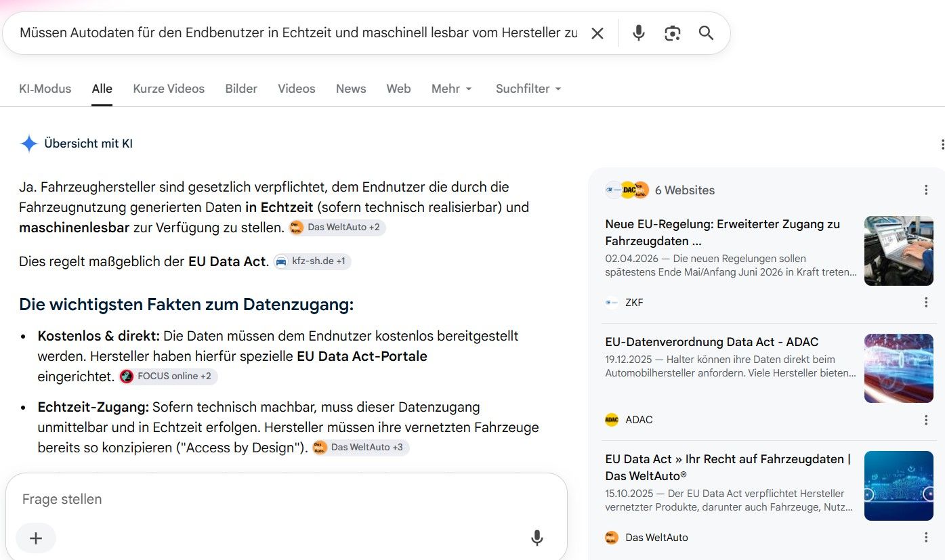This screenshot has width=945, height=560.
Task: Click Das WeltAuto favicon under third card
Action: [x=612, y=538]
